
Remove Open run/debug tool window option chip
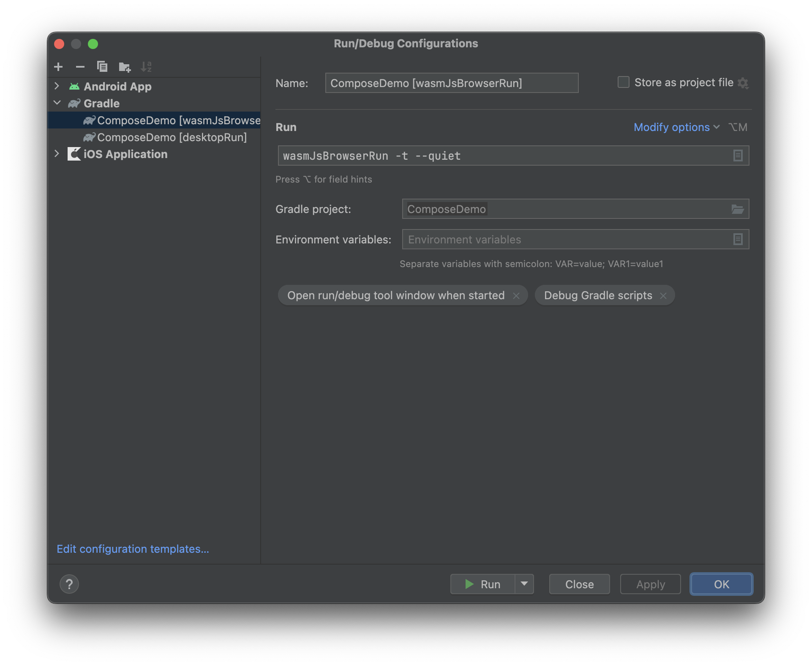point(516,295)
